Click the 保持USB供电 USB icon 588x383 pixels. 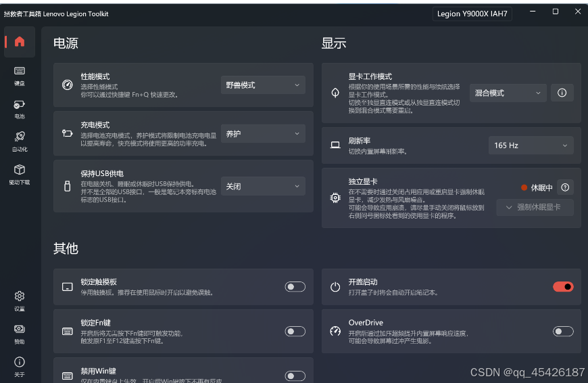[68, 186]
